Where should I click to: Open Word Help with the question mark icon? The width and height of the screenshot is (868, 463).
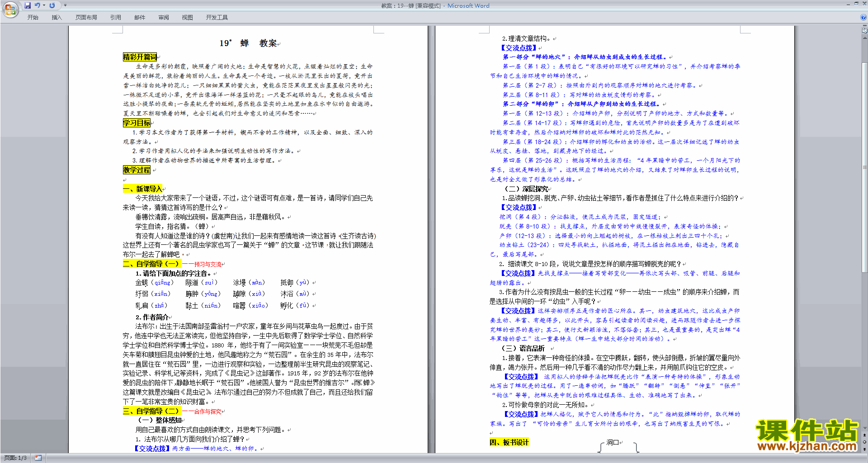pyautogui.click(x=863, y=18)
